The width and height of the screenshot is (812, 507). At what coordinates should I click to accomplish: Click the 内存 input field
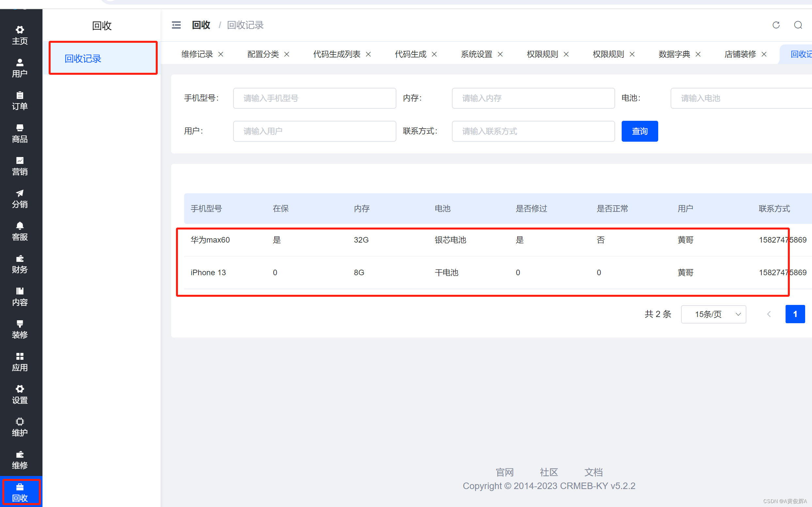point(533,98)
